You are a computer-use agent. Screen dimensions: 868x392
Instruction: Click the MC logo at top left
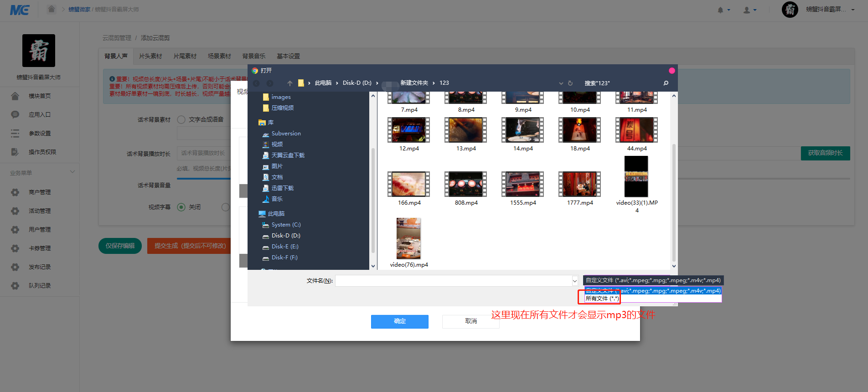point(20,10)
